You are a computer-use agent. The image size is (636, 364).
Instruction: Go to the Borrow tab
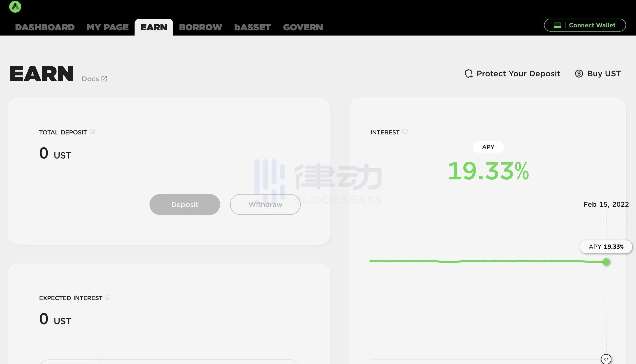click(200, 27)
